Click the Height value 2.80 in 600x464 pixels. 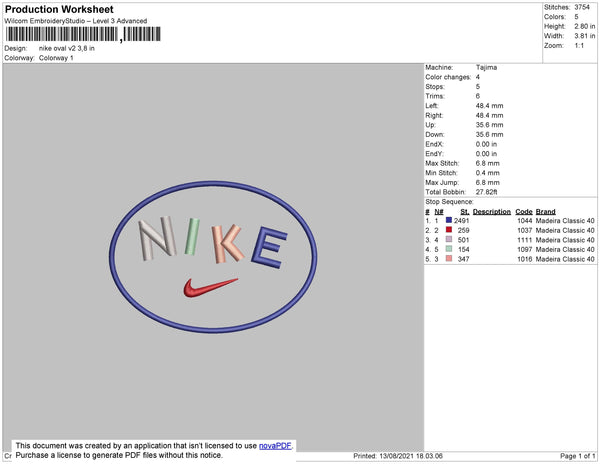click(584, 26)
